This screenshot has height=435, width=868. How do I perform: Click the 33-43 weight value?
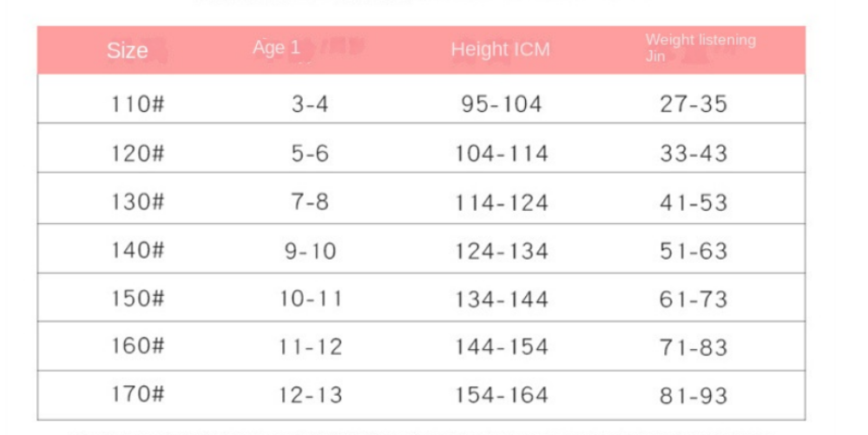coord(694,154)
